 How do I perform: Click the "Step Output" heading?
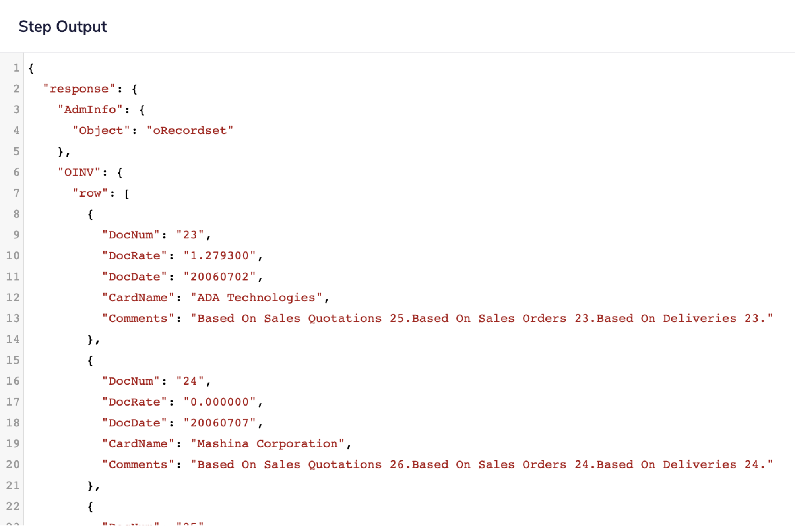click(62, 27)
